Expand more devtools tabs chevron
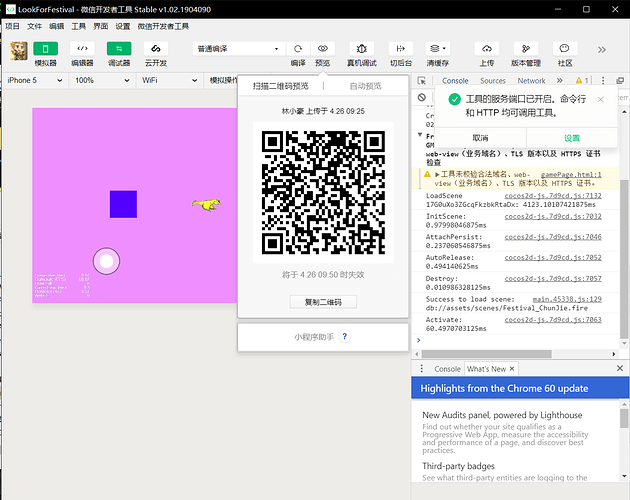The image size is (630, 500). 559,81
